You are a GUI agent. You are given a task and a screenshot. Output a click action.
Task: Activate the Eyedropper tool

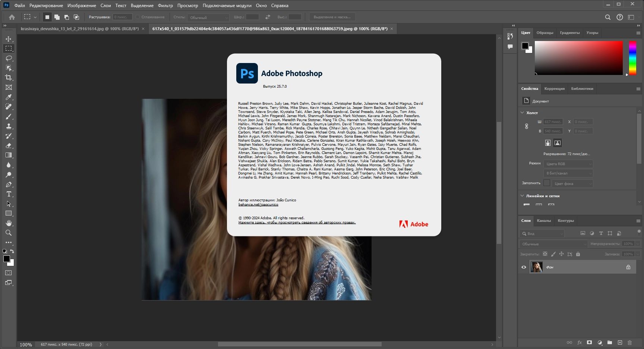[x=9, y=97]
